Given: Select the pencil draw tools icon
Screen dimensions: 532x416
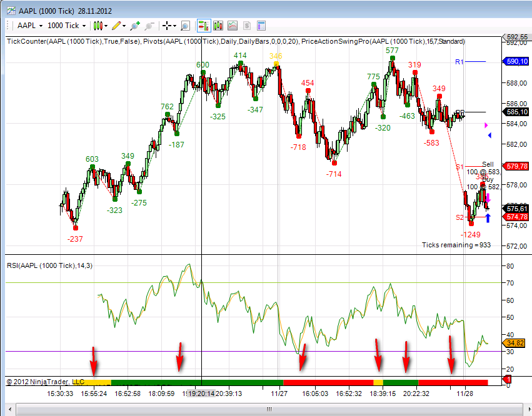Looking at the screenshot, I should click(x=116, y=26).
